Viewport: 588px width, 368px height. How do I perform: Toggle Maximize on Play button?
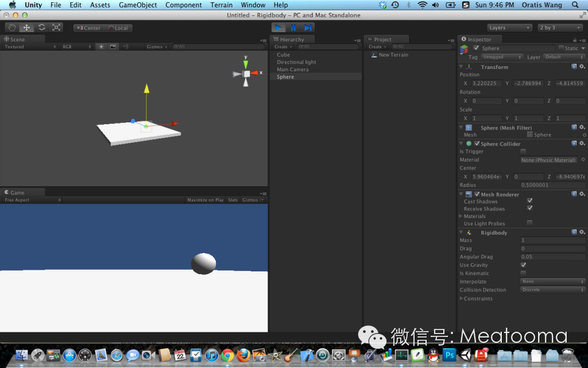click(206, 200)
